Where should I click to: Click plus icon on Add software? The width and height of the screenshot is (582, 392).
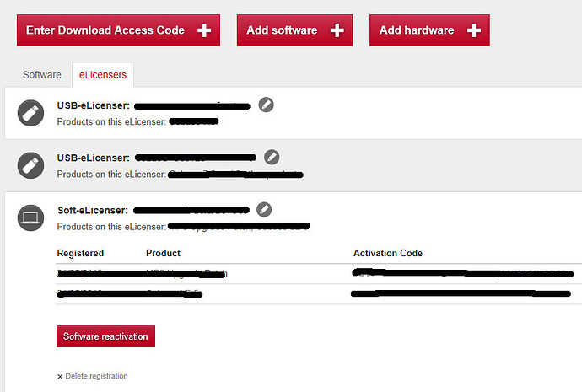[x=337, y=30]
